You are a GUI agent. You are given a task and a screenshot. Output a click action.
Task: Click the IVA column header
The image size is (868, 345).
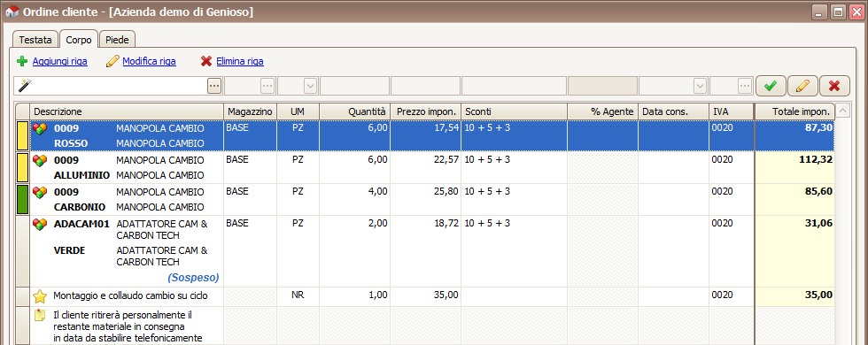coord(732,111)
